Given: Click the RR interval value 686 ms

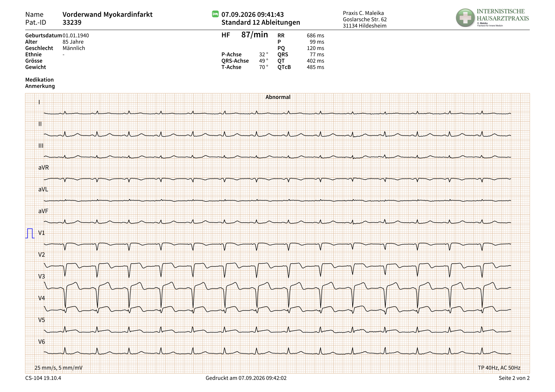Looking at the screenshot, I should coord(315,35).
